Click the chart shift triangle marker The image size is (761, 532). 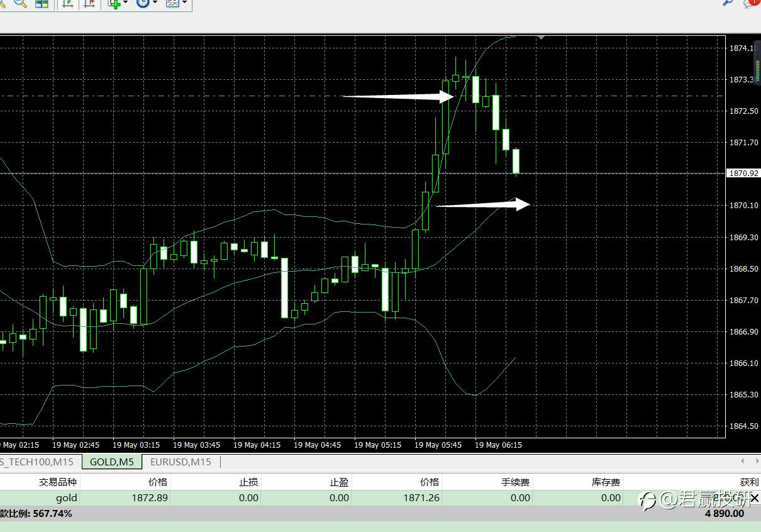(540, 38)
